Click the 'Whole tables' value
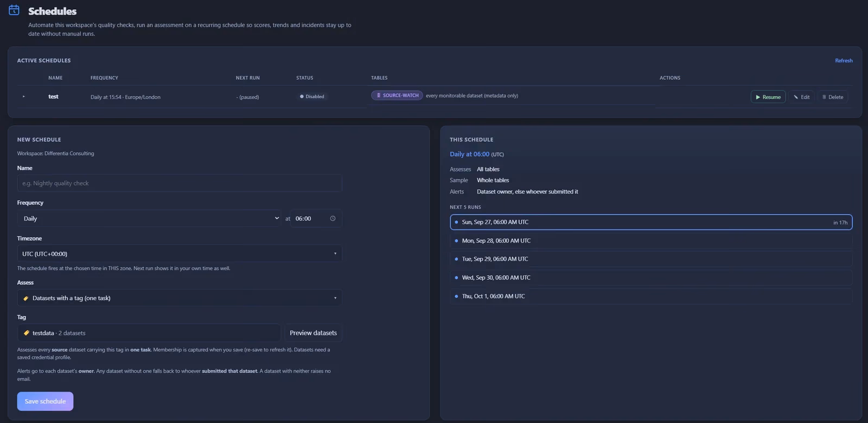 coord(493,180)
